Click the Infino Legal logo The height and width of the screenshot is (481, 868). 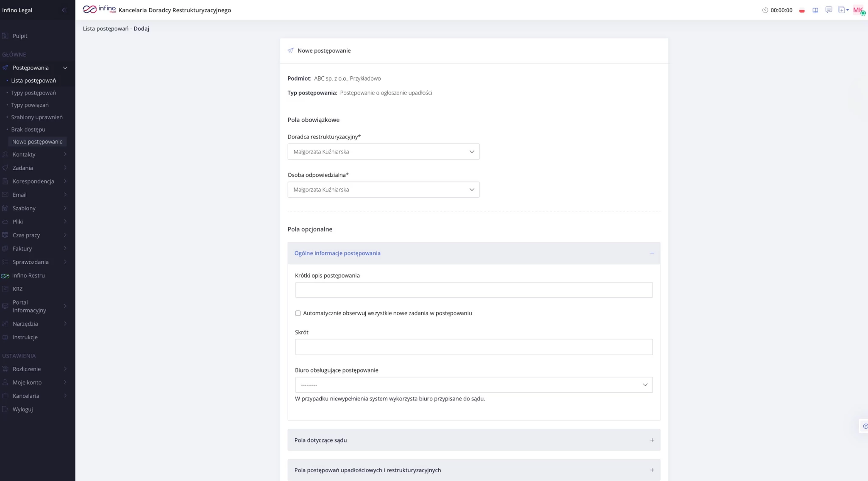pos(99,9)
